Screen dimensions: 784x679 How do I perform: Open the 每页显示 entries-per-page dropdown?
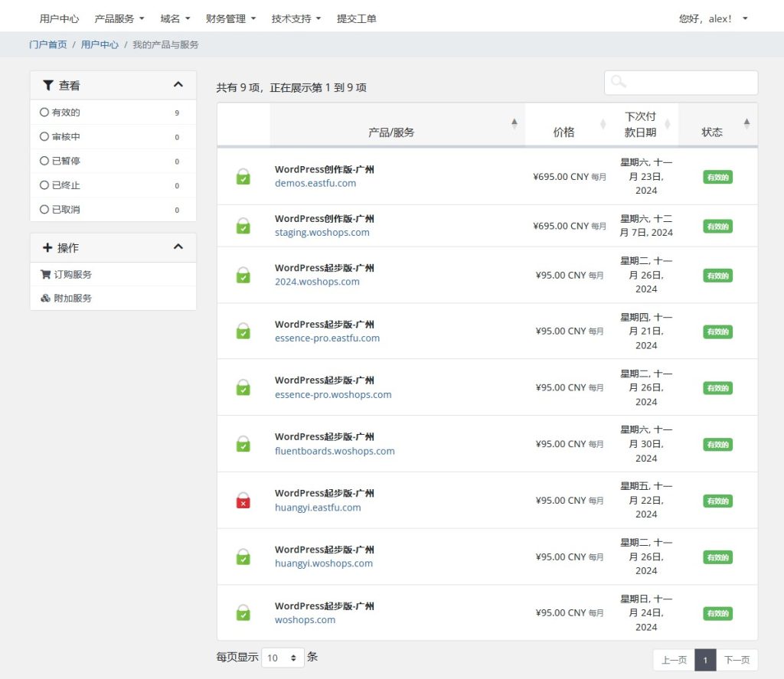click(x=283, y=658)
